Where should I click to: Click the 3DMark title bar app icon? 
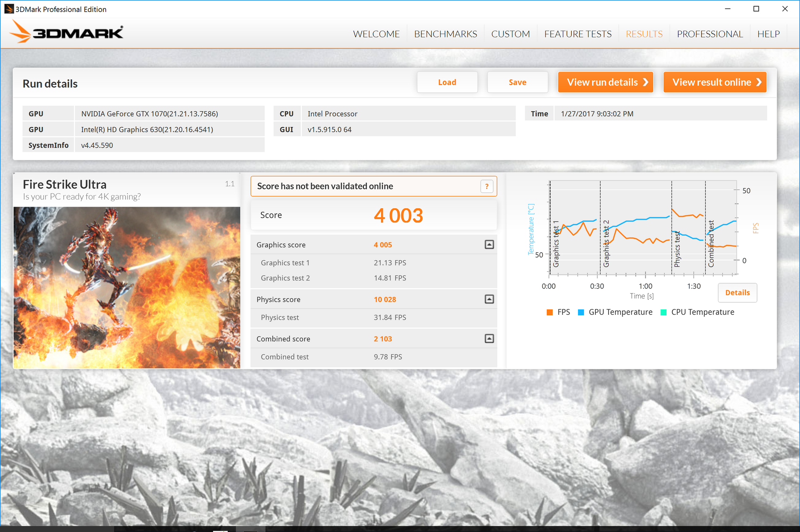tap(9, 9)
